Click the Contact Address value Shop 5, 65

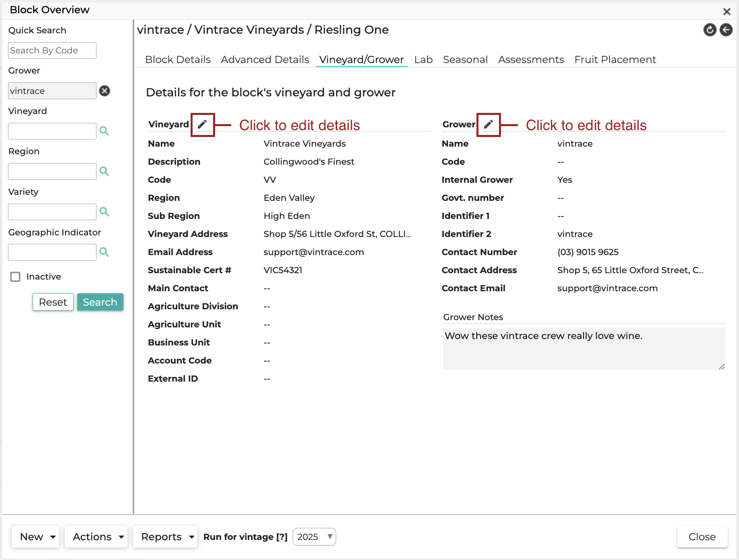click(x=630, y=270)
